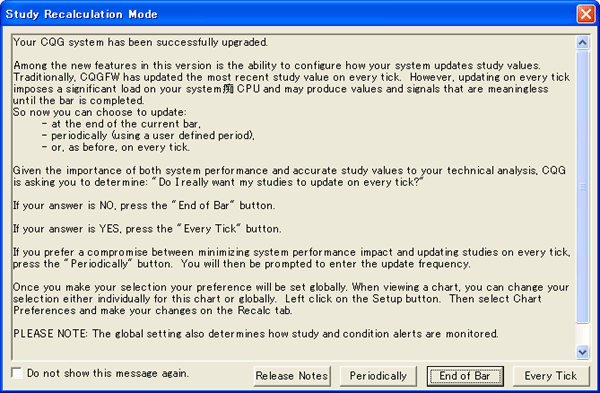Click the Study Recalculation Mode title bar
600x393 pixels.
click(287, 14)
